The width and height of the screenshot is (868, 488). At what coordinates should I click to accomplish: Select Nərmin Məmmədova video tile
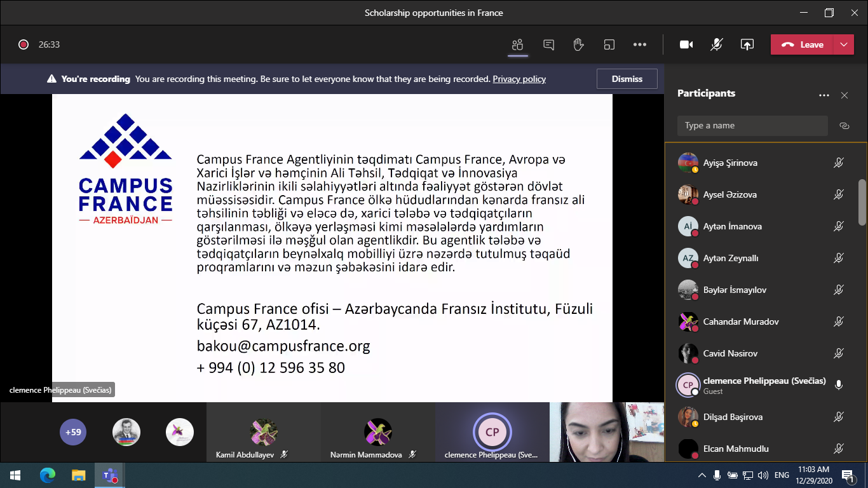[377, 432]
